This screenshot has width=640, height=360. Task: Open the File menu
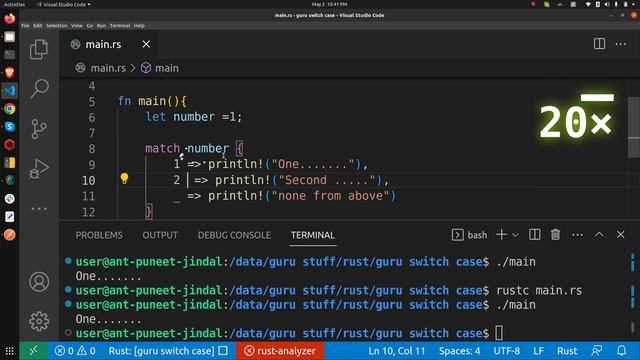tap(25, 26)
